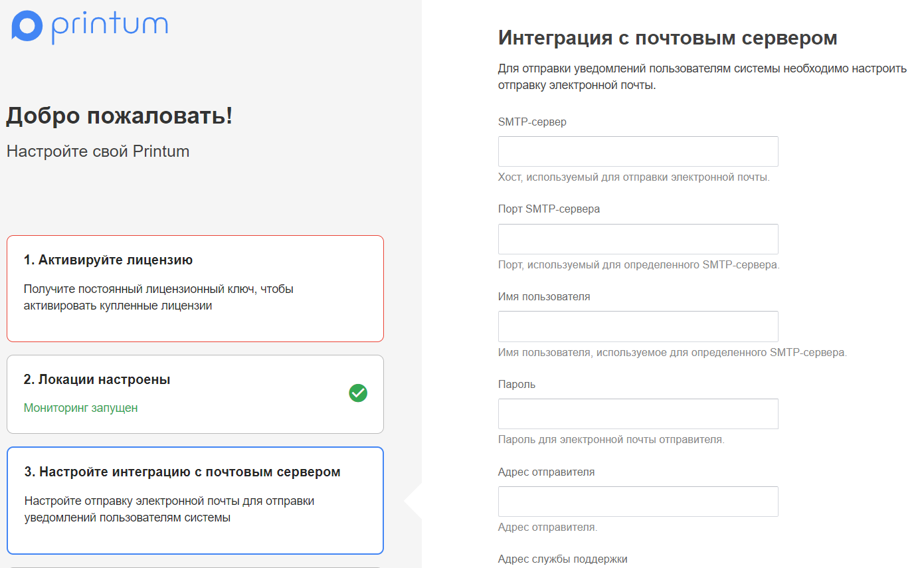Image resolution: width=924 pixels, height=568 pixels.
Task: Click the Имя пользователя field label
Action: 544,296
